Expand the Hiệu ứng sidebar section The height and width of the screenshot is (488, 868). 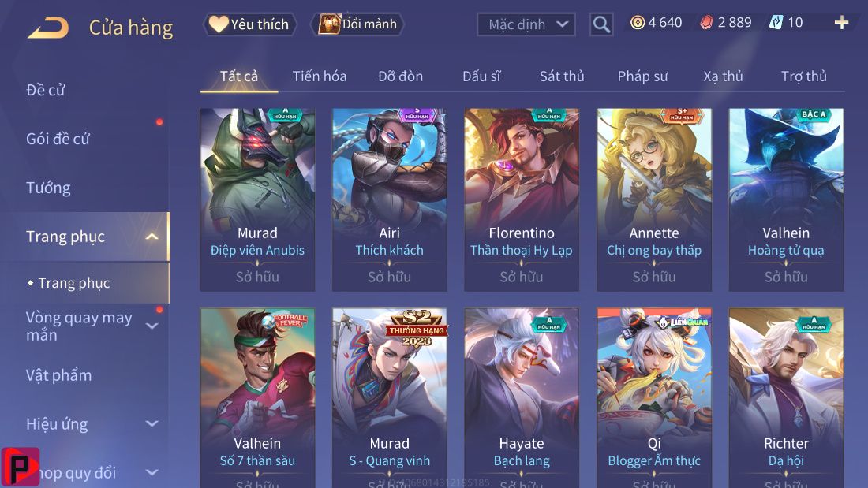click(152, 424)
